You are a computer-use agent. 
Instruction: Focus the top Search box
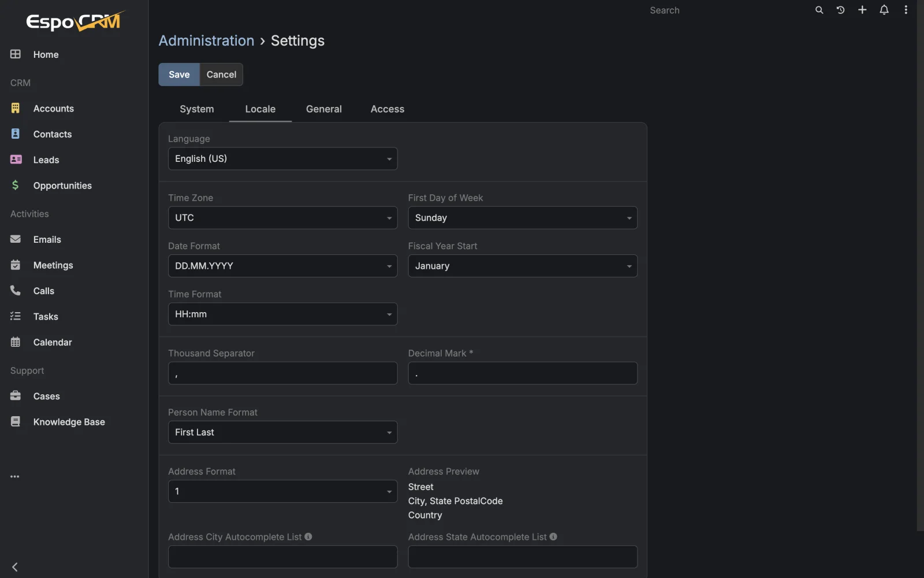click(x=728, y=10)
